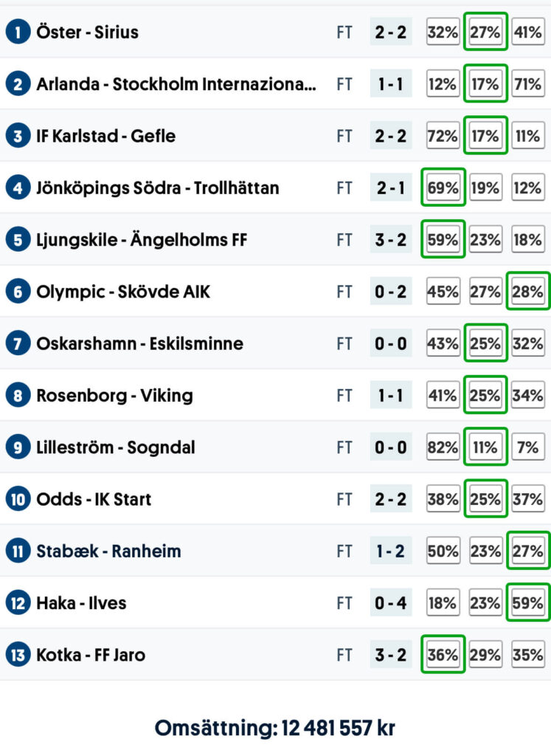The width and height of the screenshot is (551, 756).
Task: Select the 59% away box for Haka - Ilves
Action: [528, 603]
